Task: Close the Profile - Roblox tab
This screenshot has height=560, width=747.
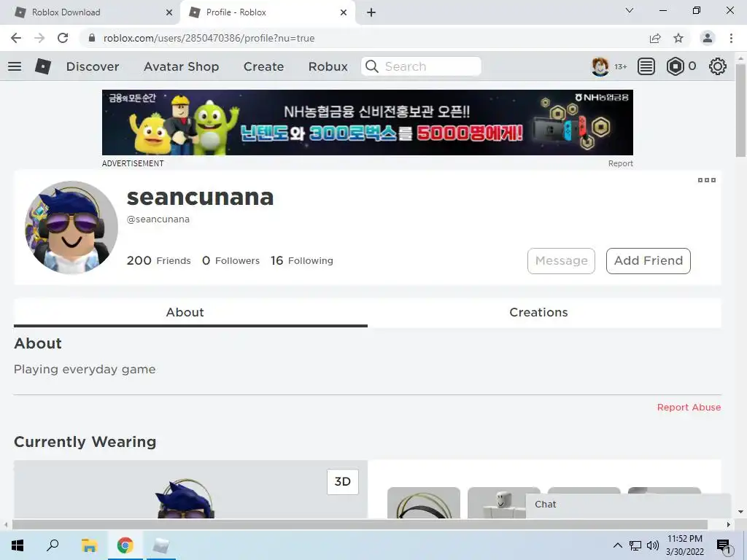Action: [344, 12]
